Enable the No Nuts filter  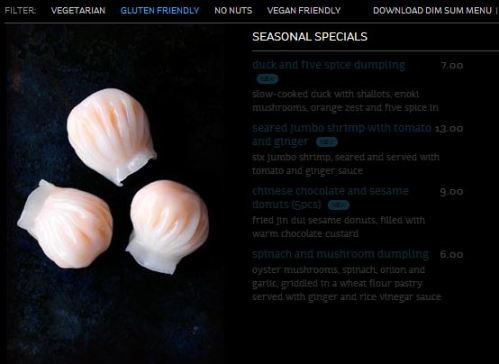point(233,11)
